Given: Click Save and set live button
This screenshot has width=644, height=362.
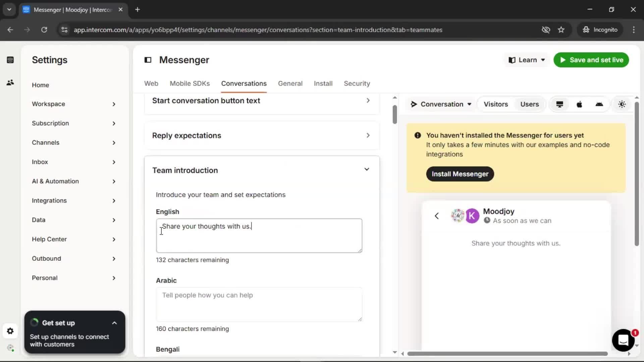Looking at the screenshot, I should point(591,60).
